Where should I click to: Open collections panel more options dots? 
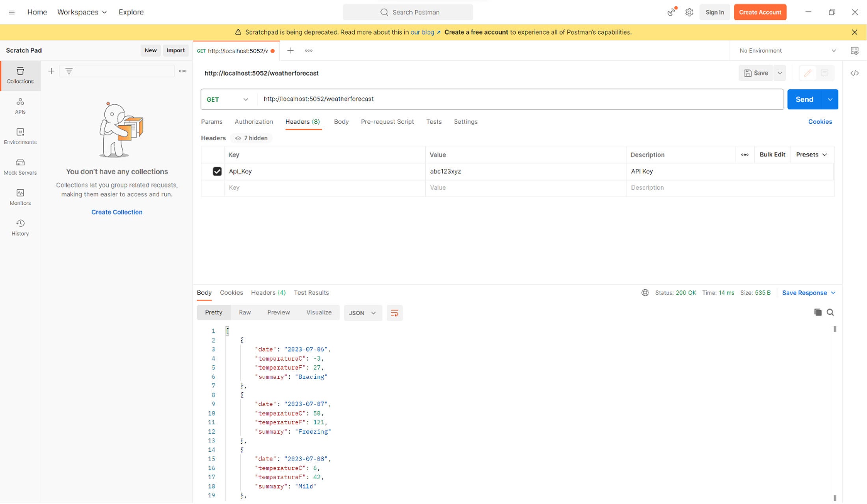pyautogui.click(x=182, y=71)
